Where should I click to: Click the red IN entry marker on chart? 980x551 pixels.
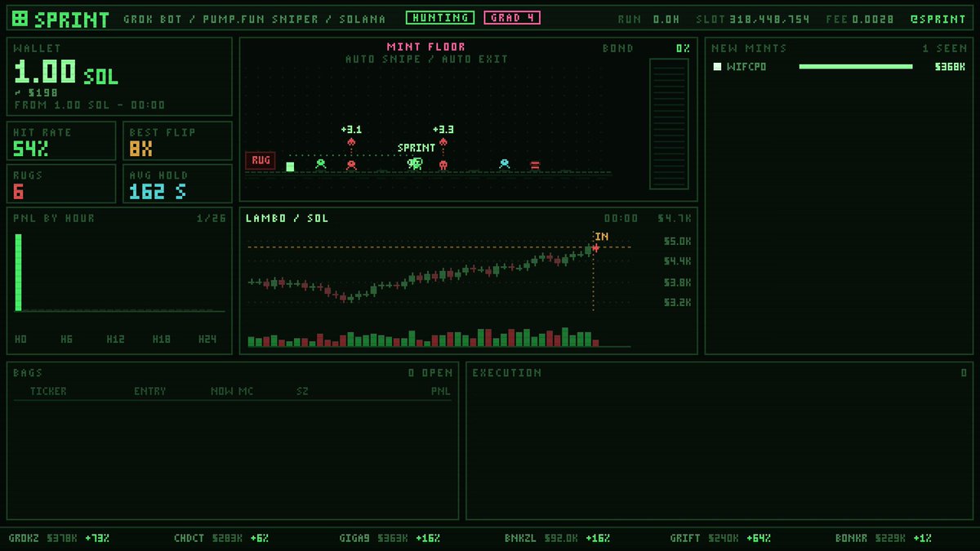595,247
